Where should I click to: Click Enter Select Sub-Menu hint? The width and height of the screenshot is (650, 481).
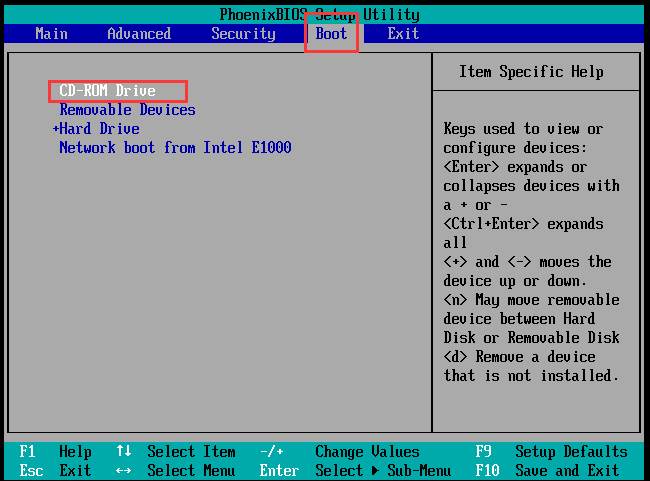355,471
